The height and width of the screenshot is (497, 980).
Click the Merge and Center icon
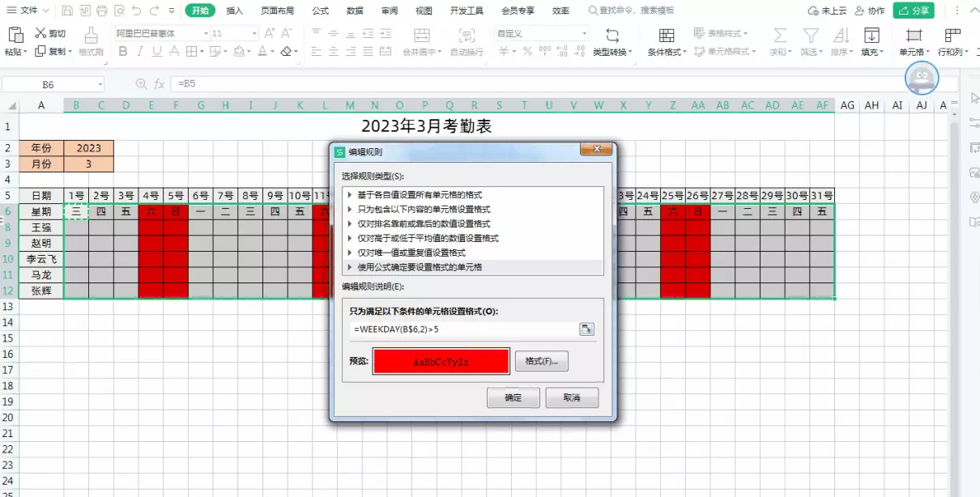(421, 35)
